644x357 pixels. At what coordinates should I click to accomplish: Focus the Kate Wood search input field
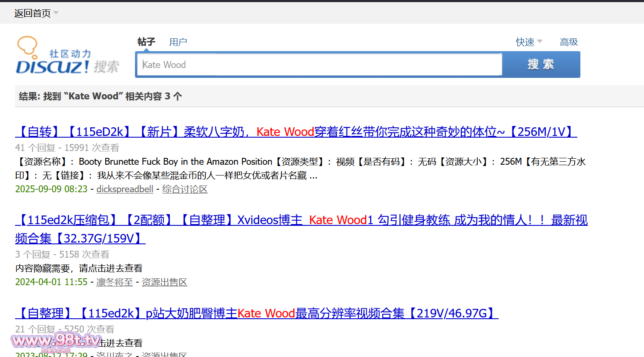pyautogui.click(x=319, y=65)
